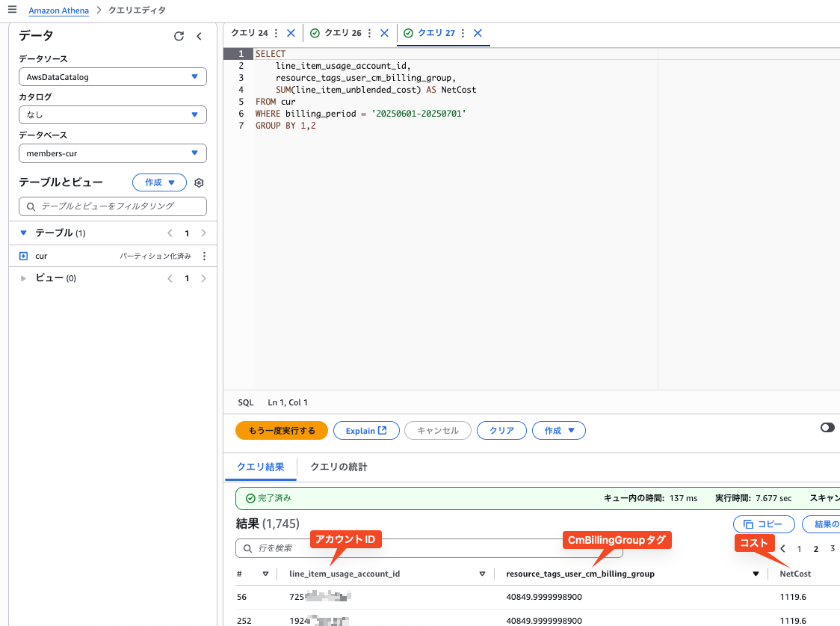Toggle the switch beside query action buttons
The image size is (840, 626).
click(827, 427)
